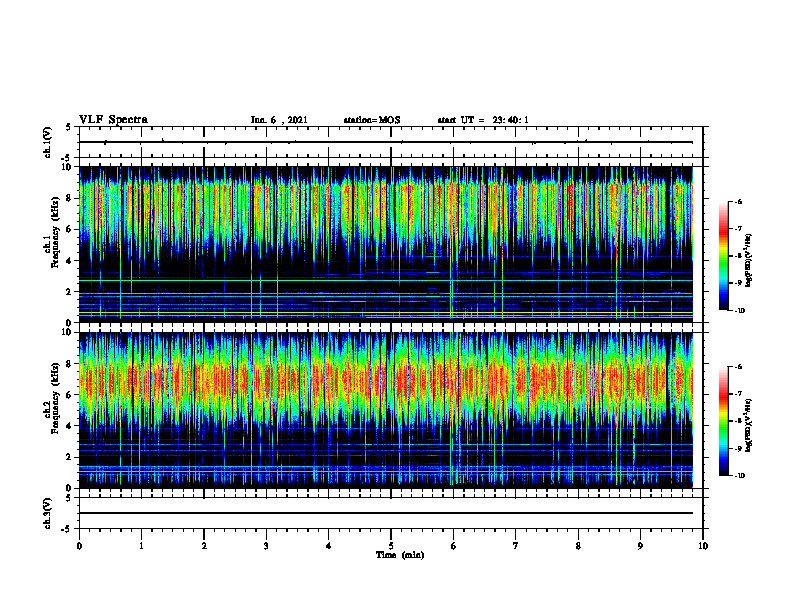The image size is (792, 612).
Task: Click the "ch.3(V)" waveform axis label
Action: [47, 513]
